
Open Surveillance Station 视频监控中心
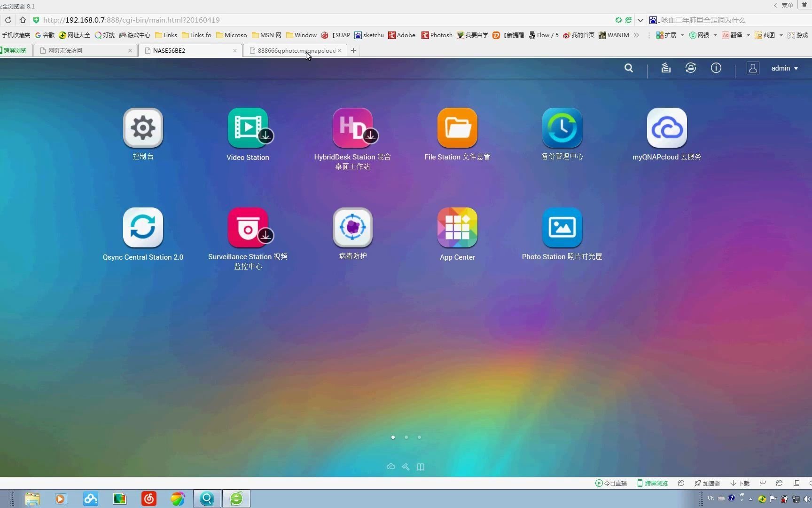point(248,228)
